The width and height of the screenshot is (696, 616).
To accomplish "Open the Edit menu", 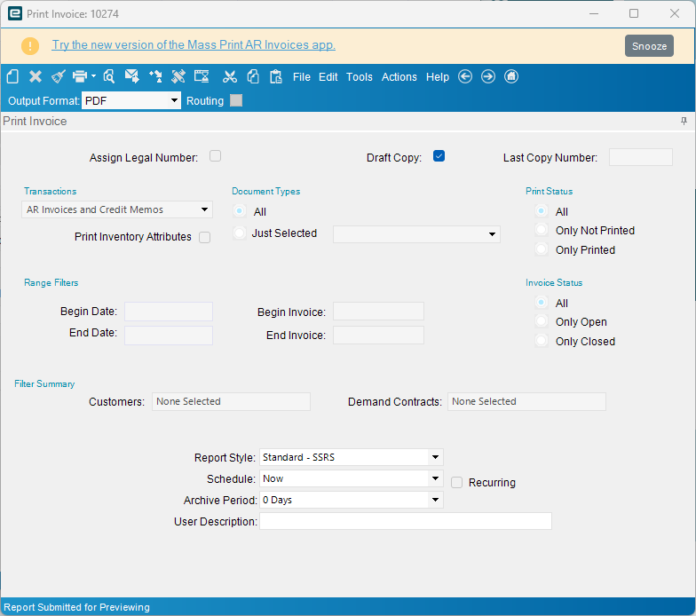I will pos(328,77).
